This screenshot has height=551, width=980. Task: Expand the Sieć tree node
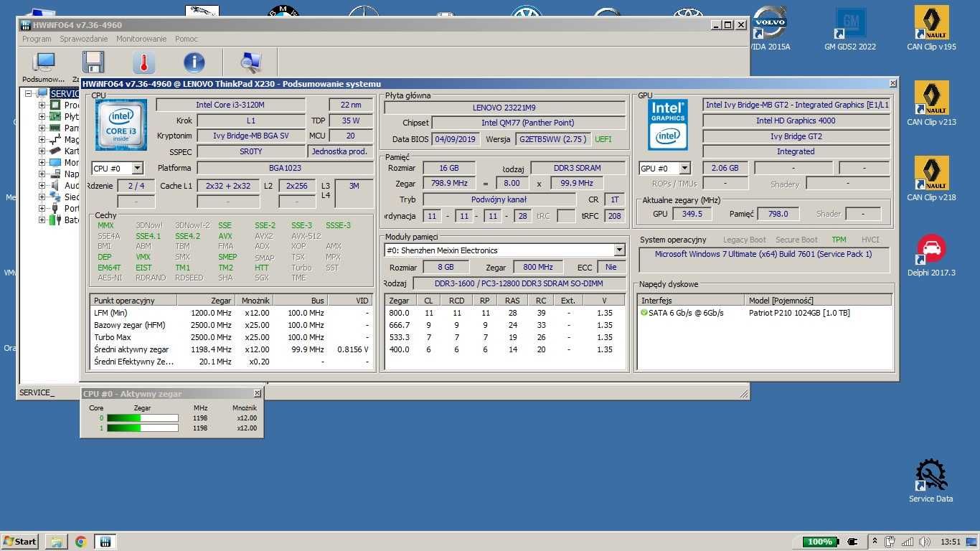click(x=42, y=197)
